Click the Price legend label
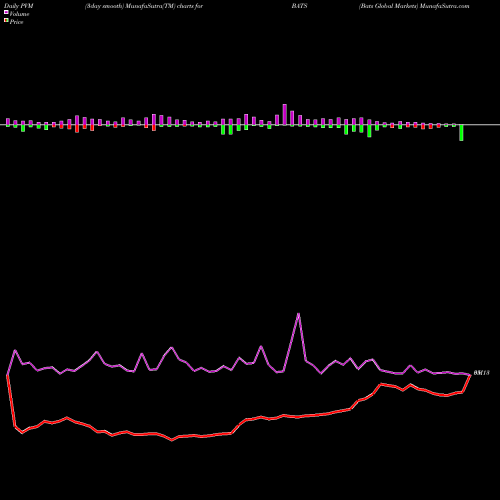 click(16, 22)
